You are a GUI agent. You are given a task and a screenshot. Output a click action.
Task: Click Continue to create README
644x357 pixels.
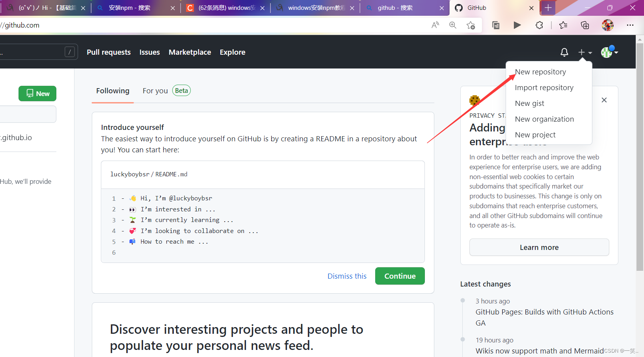[400, 276]
